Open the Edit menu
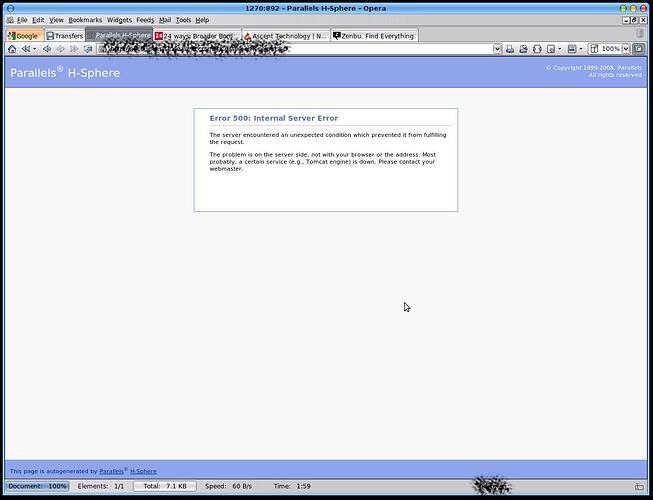Screen dimensions: 653x500 tap(38, 20)
